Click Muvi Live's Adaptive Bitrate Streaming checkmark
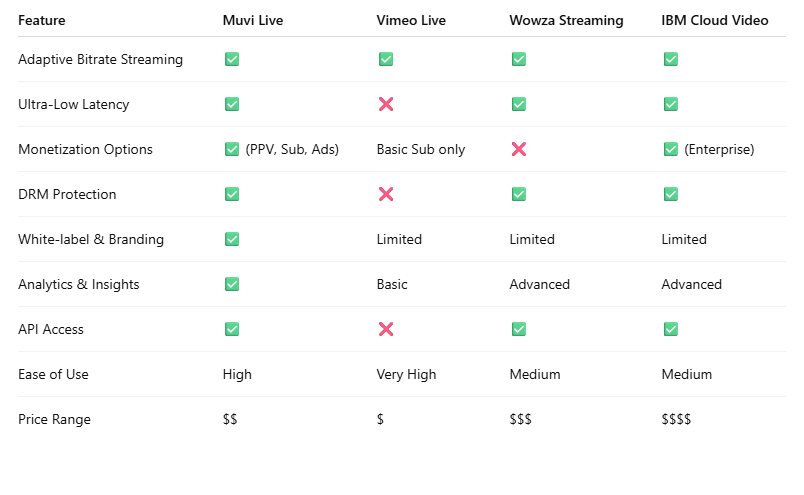Screen dimensions: 804x495 pos(232,59)
